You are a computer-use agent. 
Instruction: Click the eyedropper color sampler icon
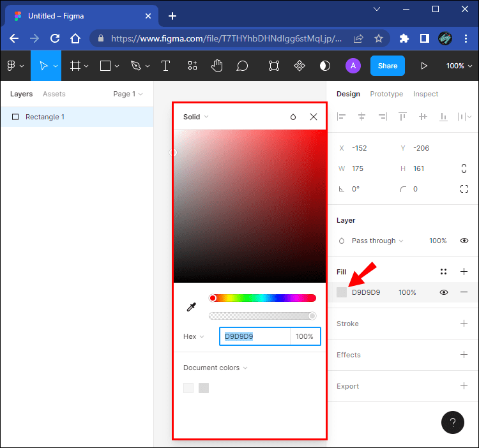pyautogui.click(x=191, y=307)
